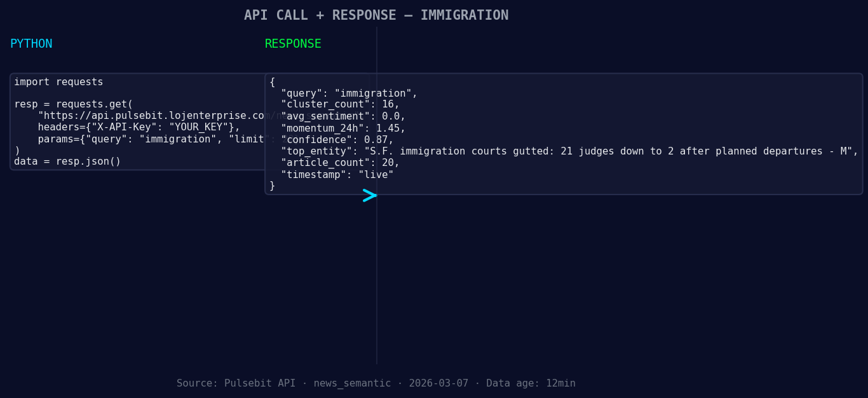Image resolution: width=868 pixels, height=398 pixels.
Task: Toggle the confidence value 0.87
Action: tap(337, 139)
